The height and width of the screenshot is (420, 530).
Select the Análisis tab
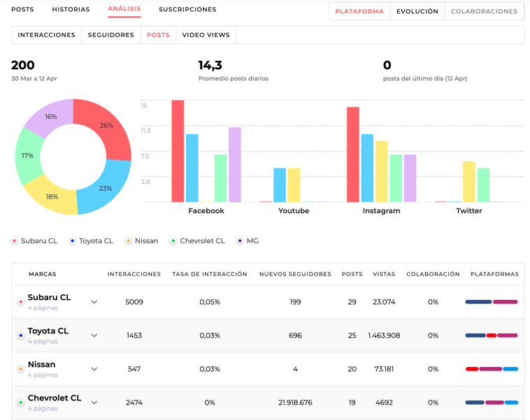(124, 9)
